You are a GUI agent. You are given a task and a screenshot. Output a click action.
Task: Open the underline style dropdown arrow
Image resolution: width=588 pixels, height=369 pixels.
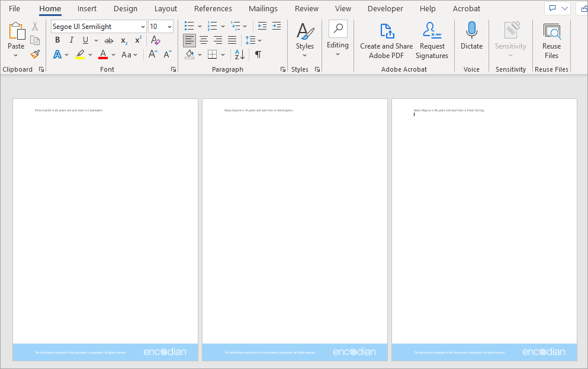tap(96, 40)
